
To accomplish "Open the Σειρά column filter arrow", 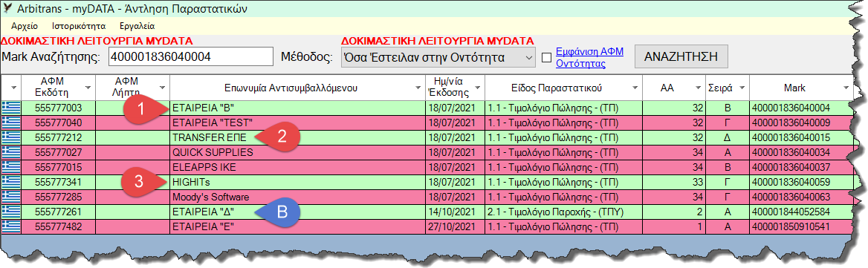I will pos(742,88).
